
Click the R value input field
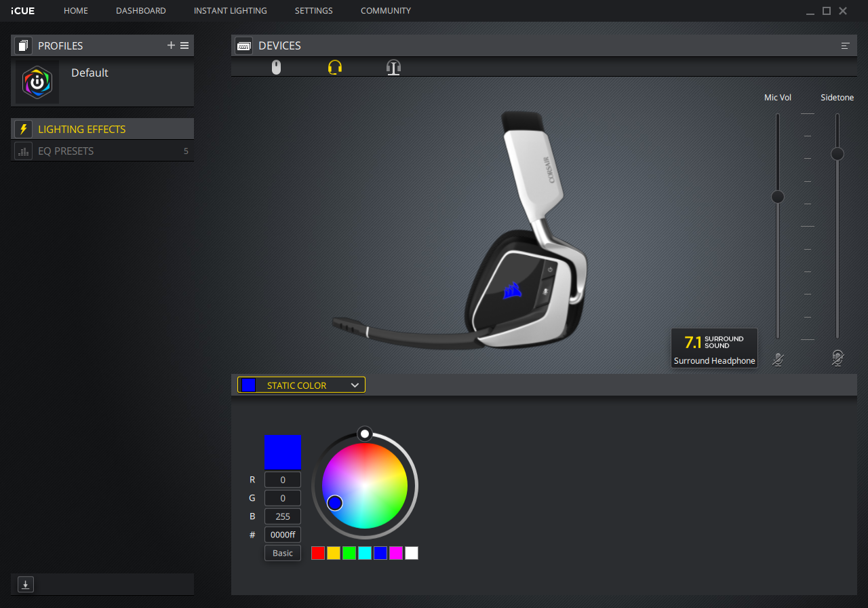(283, 480)
